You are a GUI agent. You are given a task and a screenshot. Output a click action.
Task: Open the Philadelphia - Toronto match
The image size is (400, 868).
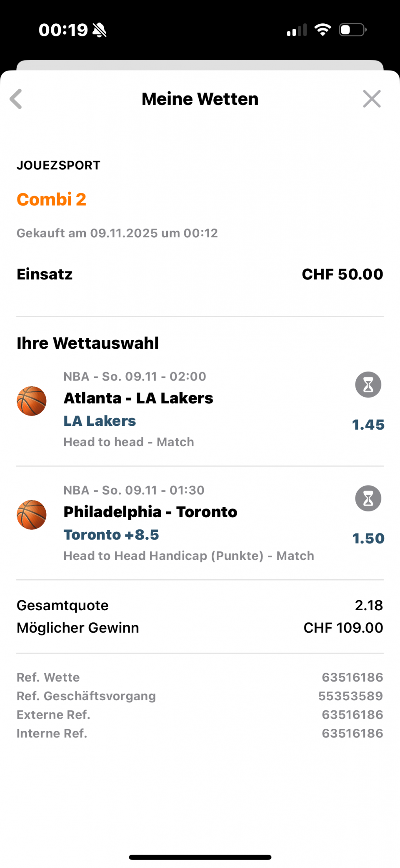150,512
